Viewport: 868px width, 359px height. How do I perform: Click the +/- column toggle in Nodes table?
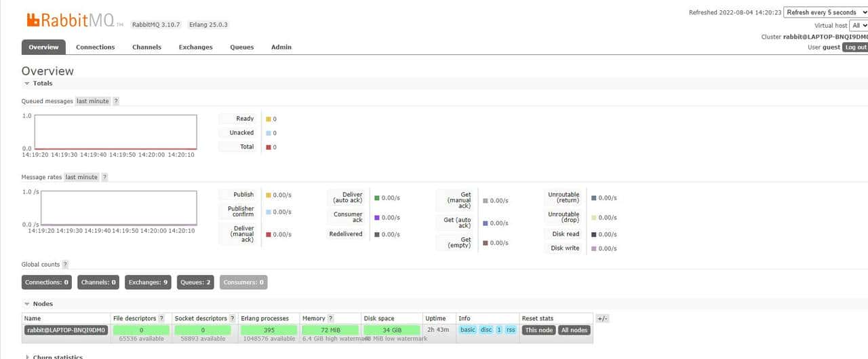tap(601, 318)
